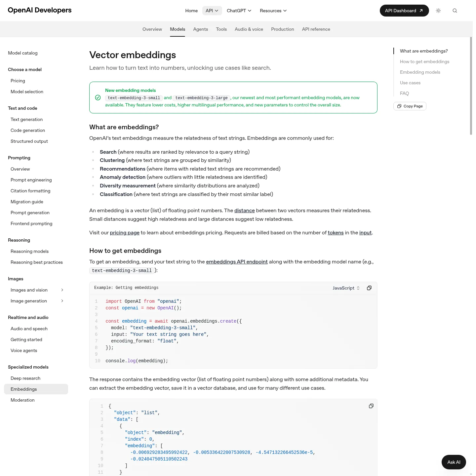Switch to the Agents tab
Viewport: 476px width, 476px height.
click(x=201, y=29)
